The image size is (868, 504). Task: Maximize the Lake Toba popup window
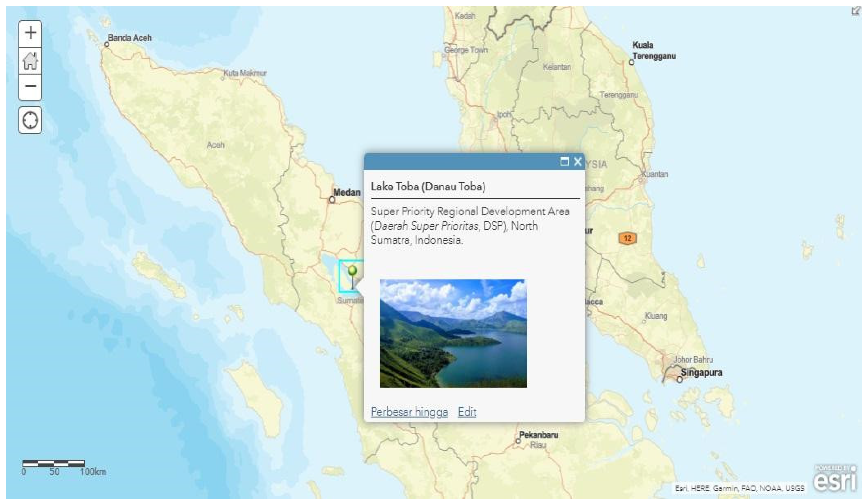pos(564,161)
